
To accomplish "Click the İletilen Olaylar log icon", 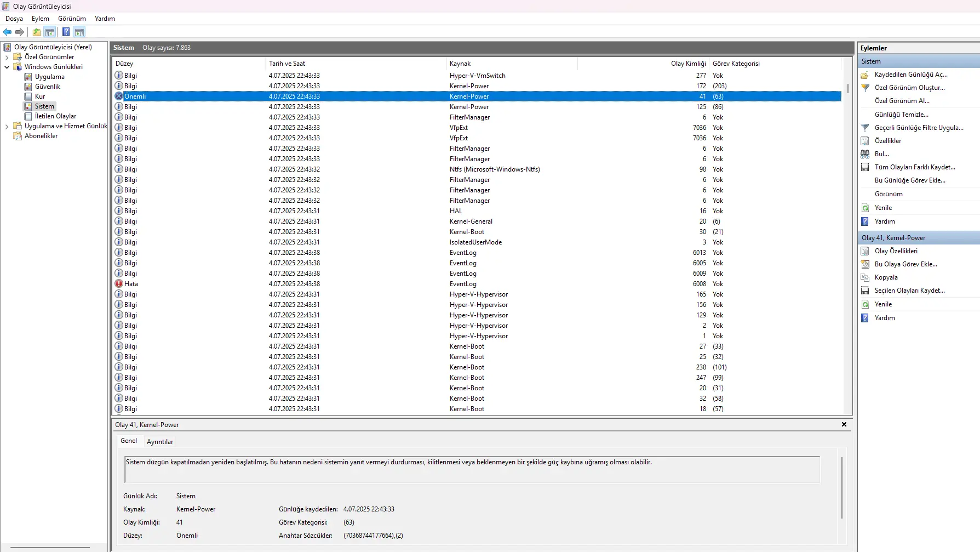I will click(x=28, y=116).
